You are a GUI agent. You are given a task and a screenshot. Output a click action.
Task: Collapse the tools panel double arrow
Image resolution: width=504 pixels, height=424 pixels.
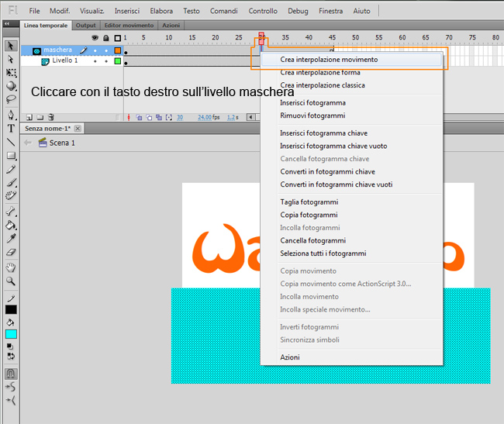(6, 23)
